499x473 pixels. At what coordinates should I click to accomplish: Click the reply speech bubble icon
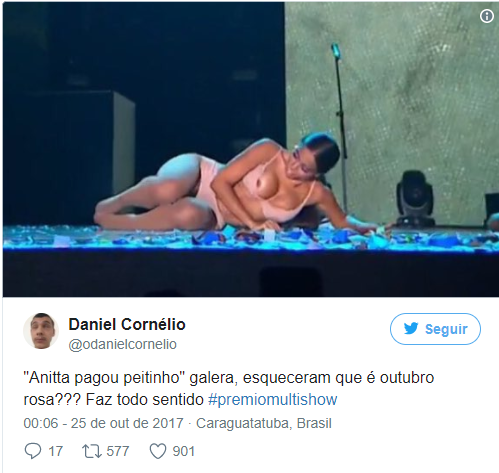coord(33,451)
